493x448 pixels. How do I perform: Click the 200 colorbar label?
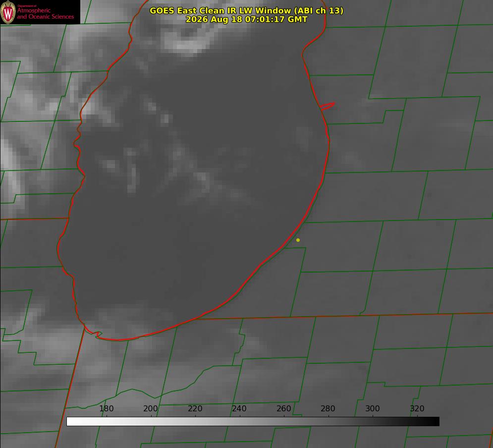tap(151, 408)
